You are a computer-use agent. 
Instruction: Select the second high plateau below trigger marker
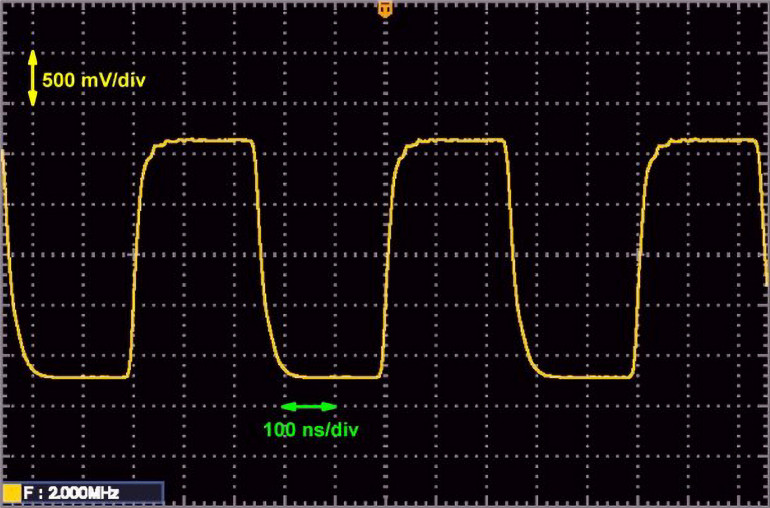pyautogui.click(x=455, y=141)
